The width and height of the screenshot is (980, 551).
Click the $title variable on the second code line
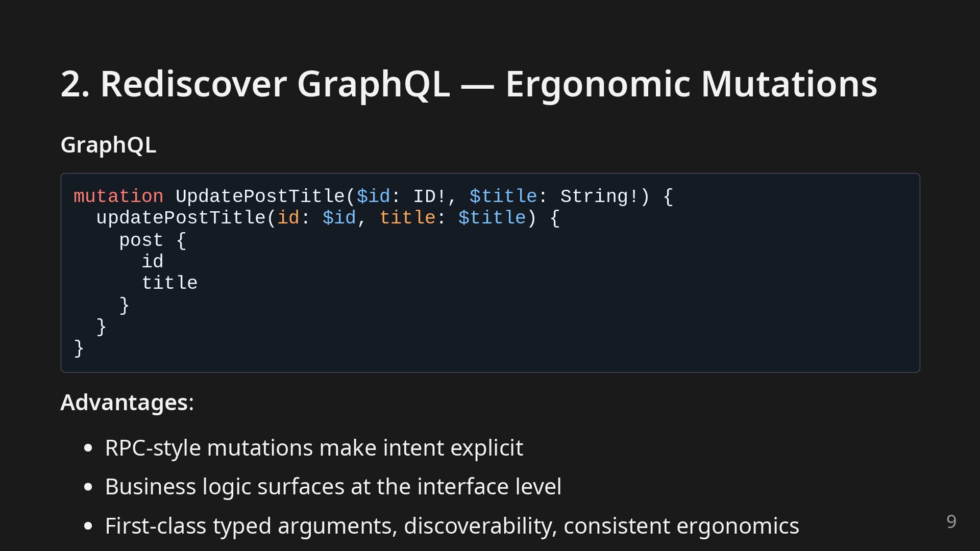pos(492,218)
